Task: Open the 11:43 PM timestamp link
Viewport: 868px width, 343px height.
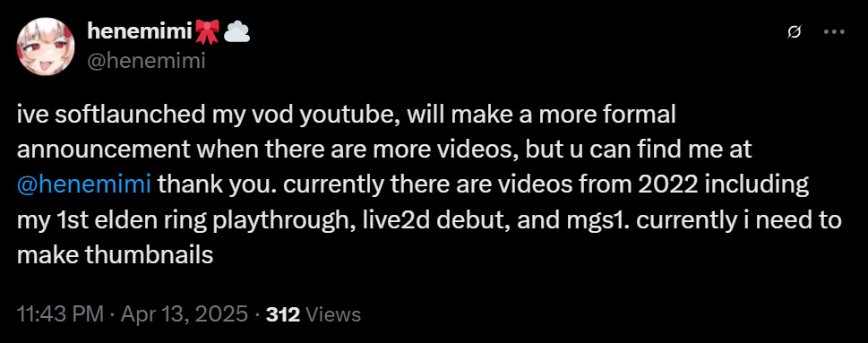Action: point(60,314)
